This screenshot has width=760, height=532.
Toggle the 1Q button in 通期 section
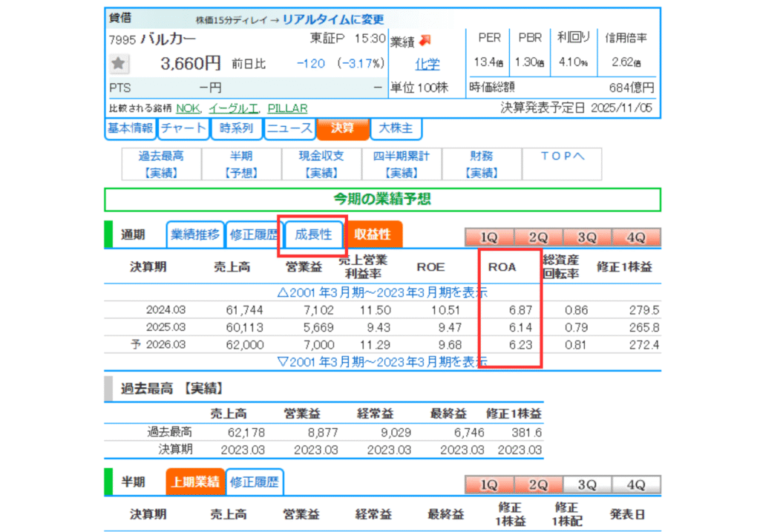[488, 237]
